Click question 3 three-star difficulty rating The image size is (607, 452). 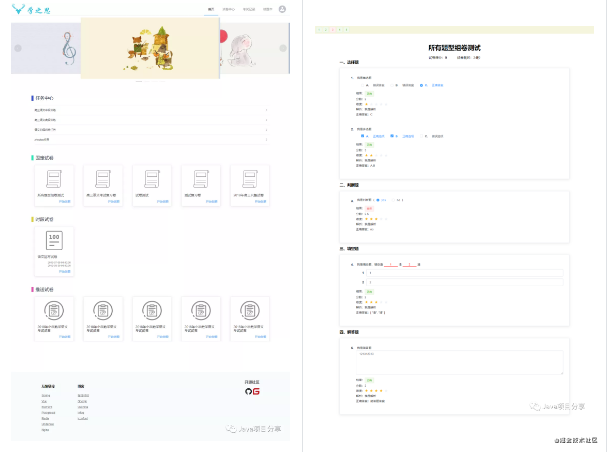coord(376,219)
